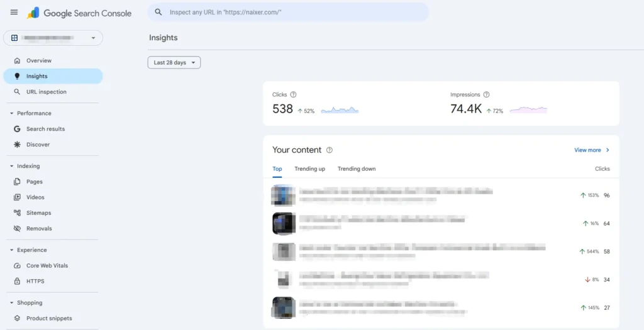Screen dimensions: 644x330
Task: Click the content row with 96 clicks
Action: coord(441,195)
